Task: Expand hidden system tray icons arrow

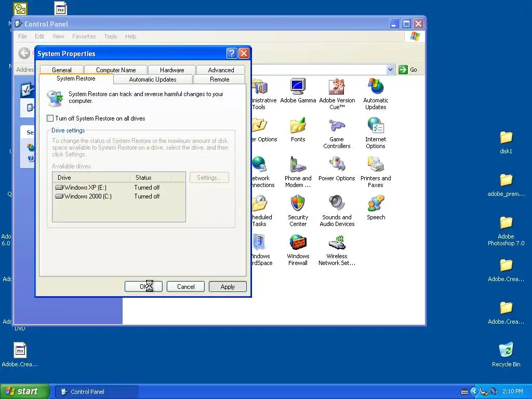Action: [474, 392]
